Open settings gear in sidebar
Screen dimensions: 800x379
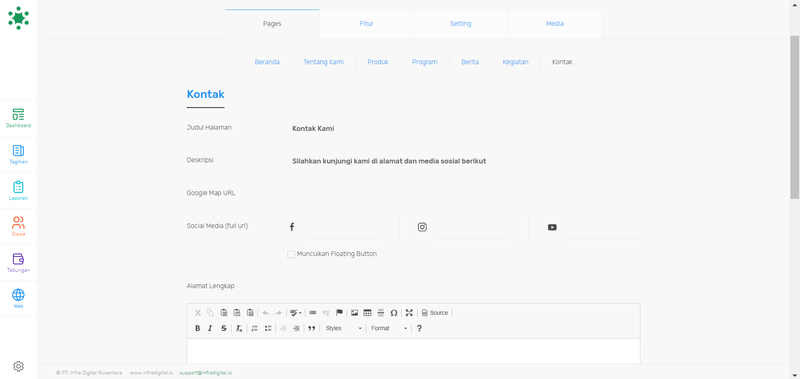coord(18,366)
